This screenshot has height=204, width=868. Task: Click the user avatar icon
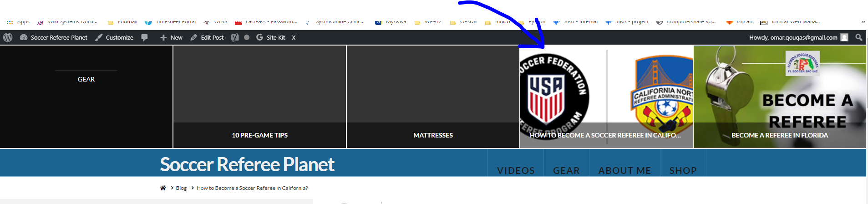(x=844, y=37)
